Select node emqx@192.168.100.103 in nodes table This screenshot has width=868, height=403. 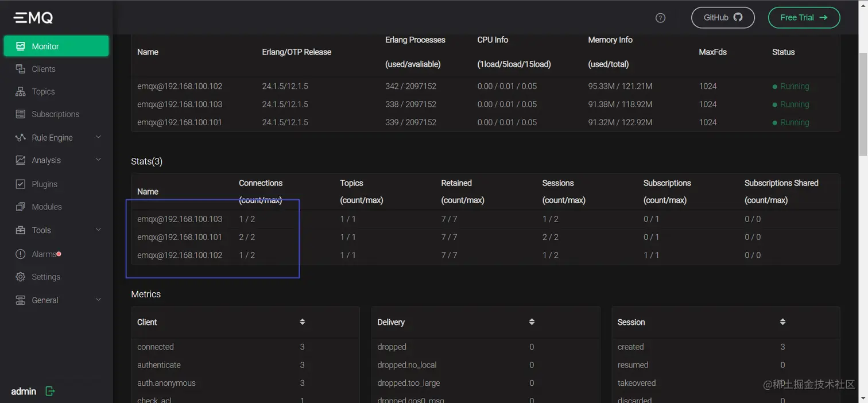(180, 104)
